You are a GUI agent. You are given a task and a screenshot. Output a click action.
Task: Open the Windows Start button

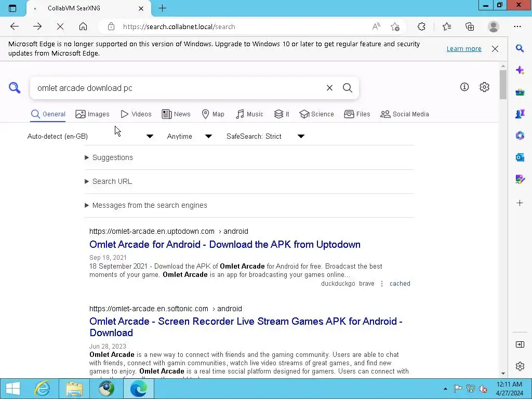(x=13, y=389)
